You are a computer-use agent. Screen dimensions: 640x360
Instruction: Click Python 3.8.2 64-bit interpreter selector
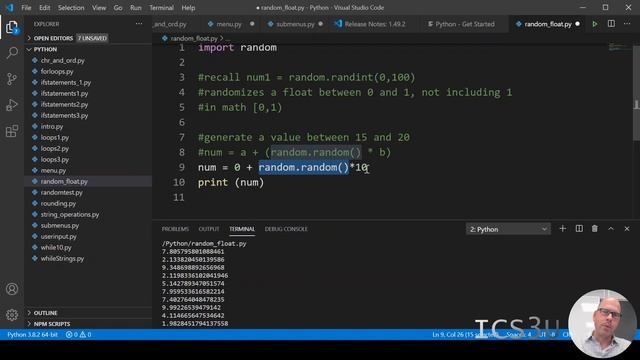32,335
